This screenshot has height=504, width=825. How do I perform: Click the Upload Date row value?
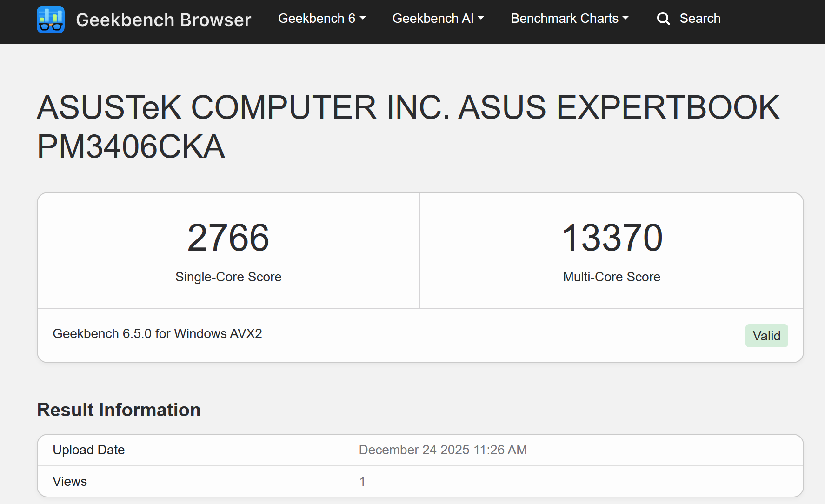click(x=443, y=450)
